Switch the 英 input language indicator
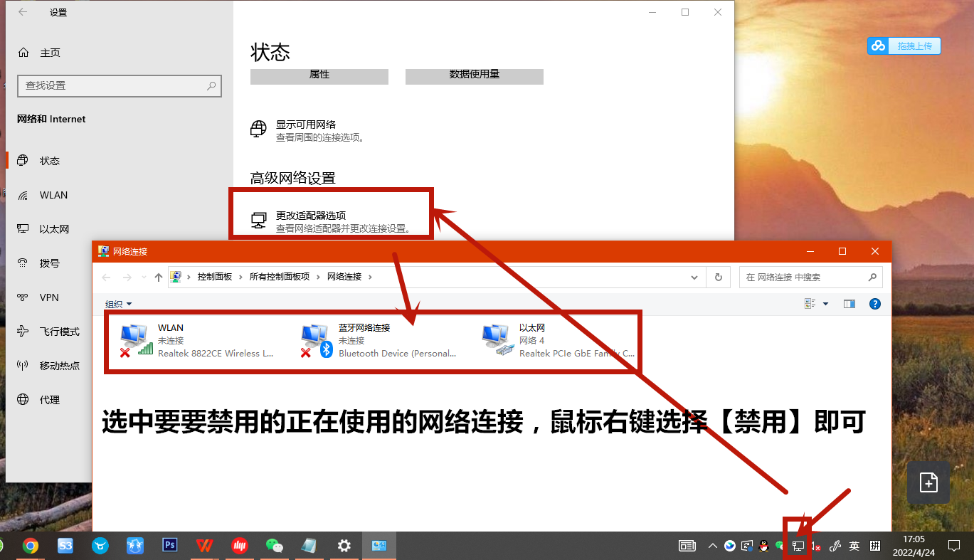The height and width of the screenshot is (560, 974). click(854, 546)
